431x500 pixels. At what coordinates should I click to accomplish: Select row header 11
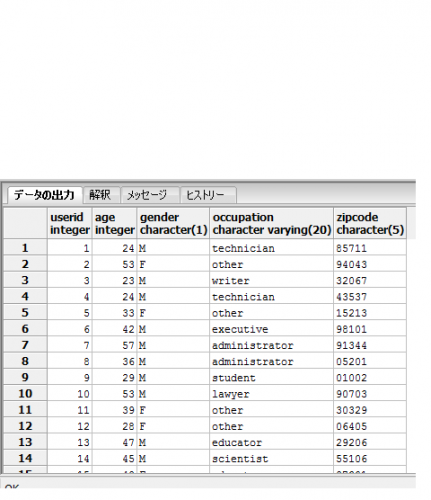[x=25, y=410]
